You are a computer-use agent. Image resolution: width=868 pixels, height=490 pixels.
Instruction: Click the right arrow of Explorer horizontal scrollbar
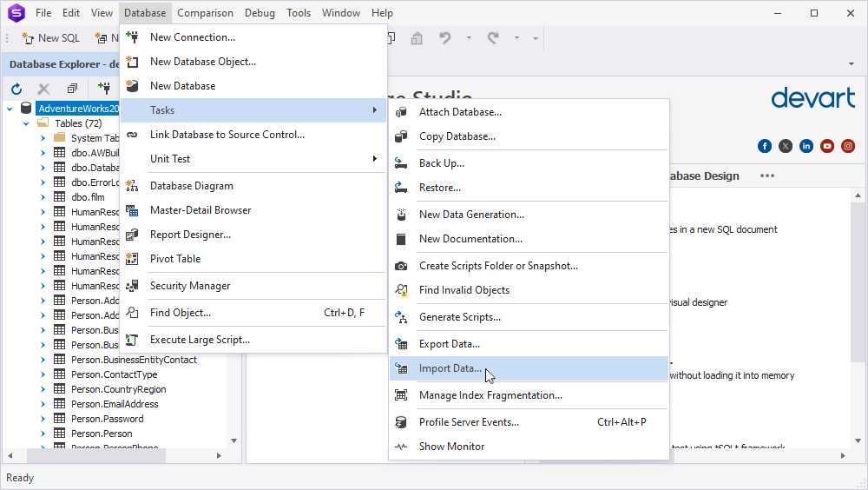(x=219, y=455)
